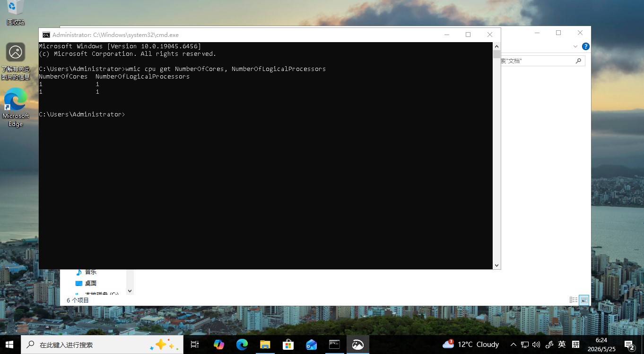The height and width of the screenshot is (354, 644).
Task: Open Microsoft Store taskbar icon
Action: tap(288, 345)
